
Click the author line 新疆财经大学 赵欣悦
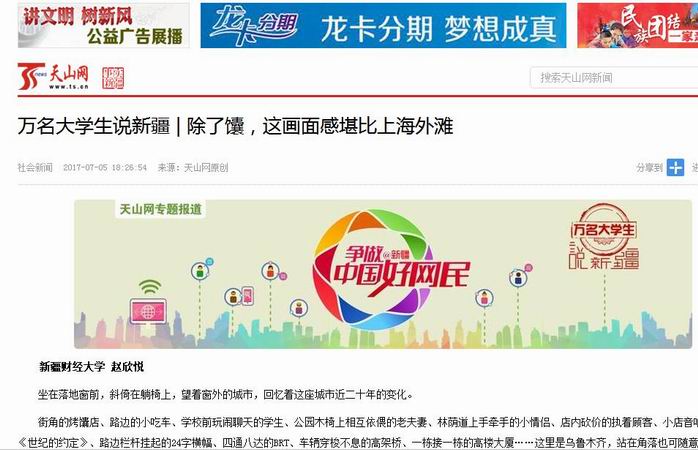92,367
